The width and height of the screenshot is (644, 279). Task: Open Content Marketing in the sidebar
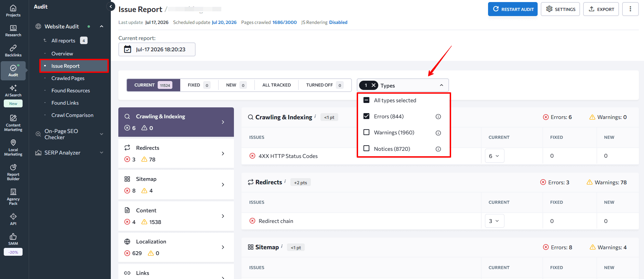click(x=13, y=123)
